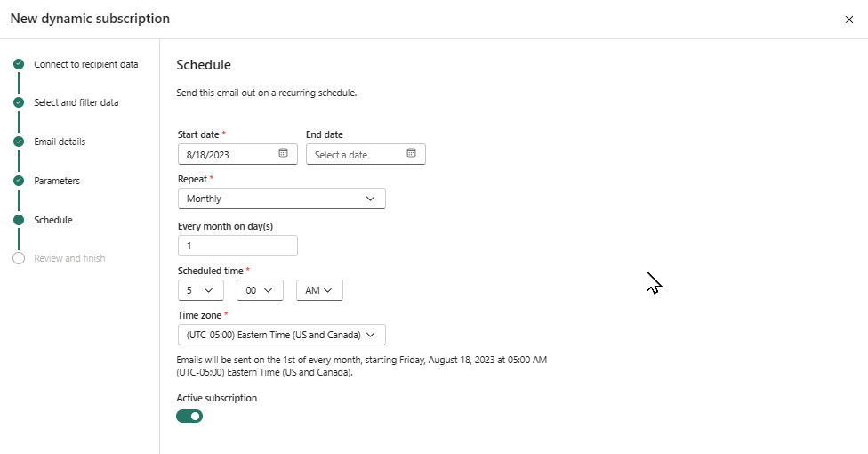Open the Review and finish step
This screenshot has height=454, width=868.
pyautogui.click(x=69, y=258)
